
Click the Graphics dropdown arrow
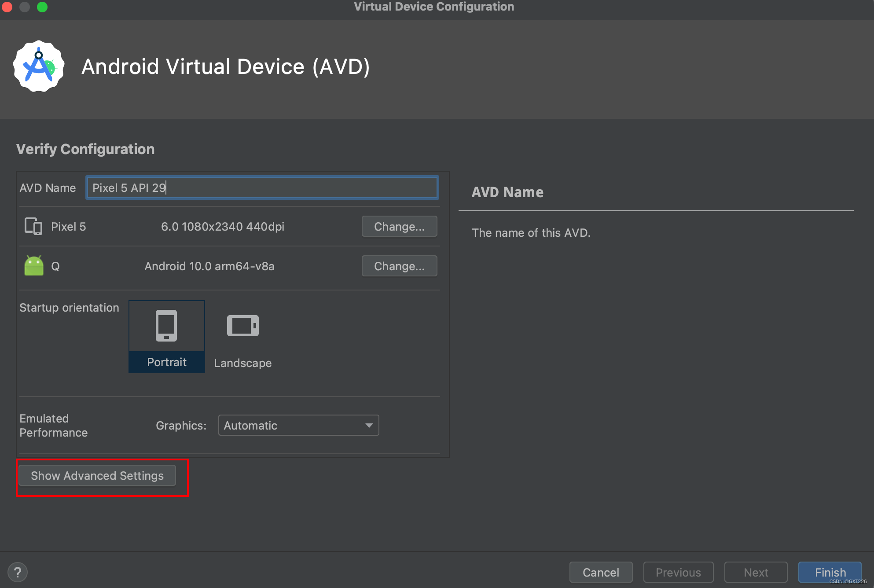[x=369, y=425]
